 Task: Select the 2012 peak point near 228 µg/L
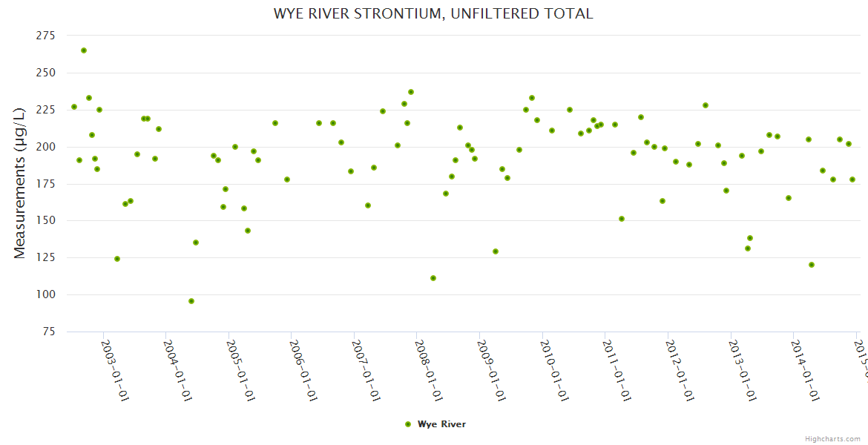(x=706, y=105)
